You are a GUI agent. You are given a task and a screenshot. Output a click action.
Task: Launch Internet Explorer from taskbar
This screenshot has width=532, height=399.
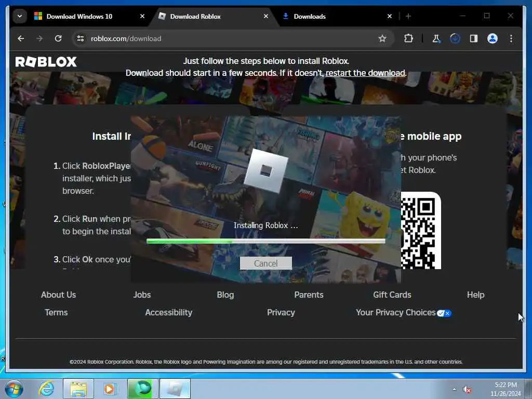46,389
